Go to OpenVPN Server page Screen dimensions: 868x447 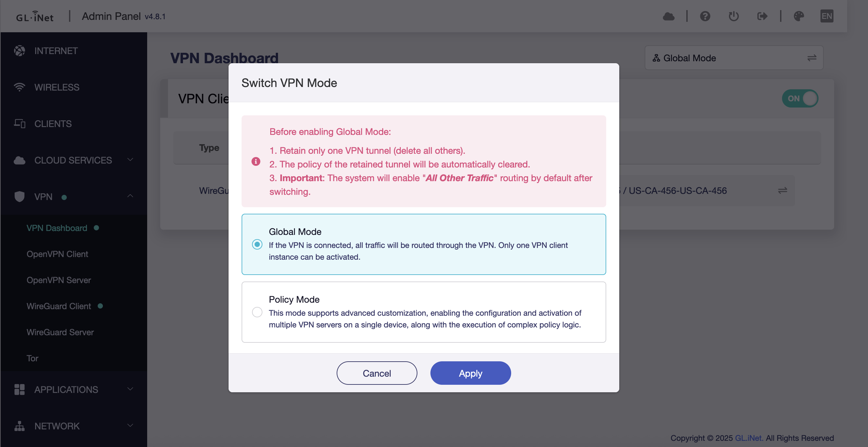59,280
